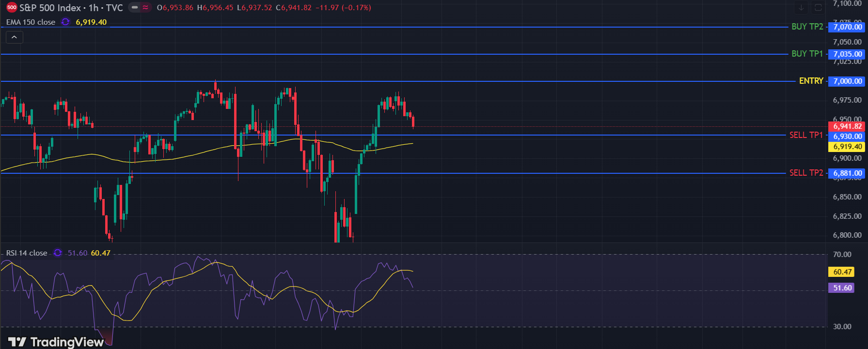Click the blue 7,035.00 price tag
Screen dimensions: 868x349
point(847,54)
